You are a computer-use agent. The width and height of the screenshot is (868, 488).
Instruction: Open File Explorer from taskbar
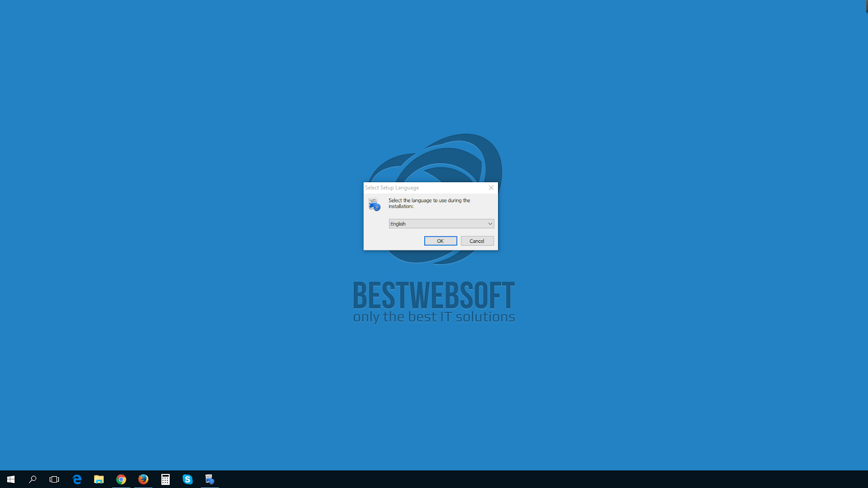[x=99, y=479]
